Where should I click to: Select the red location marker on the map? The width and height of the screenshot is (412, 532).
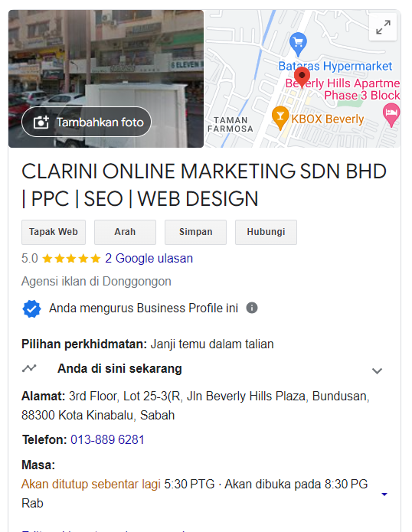point(302,77)
